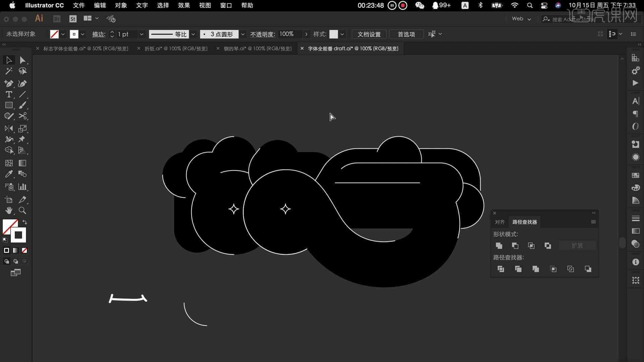Toggle the recording button in menu bar

click(402, 5)
